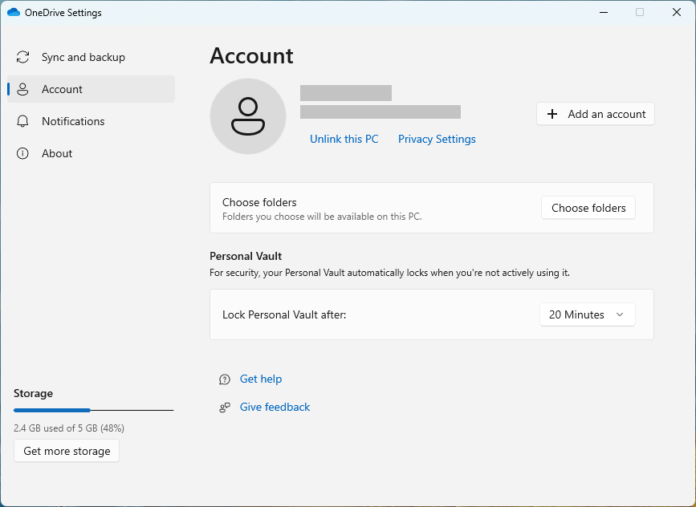Viewport: 696px width, 507px height.
Task: Click the redacted account name placeholder
Action: click(x=346, y=93)
